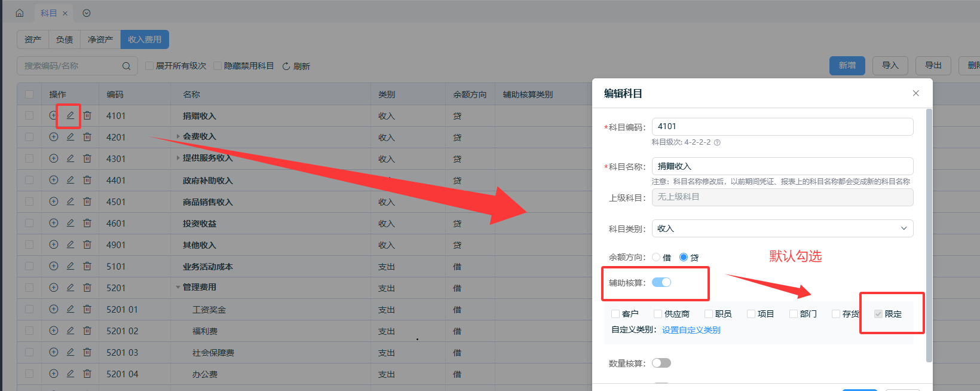
Task: Toggle the 辅助核算 switch
Action: pyautogui.click(x=661, y=282)
